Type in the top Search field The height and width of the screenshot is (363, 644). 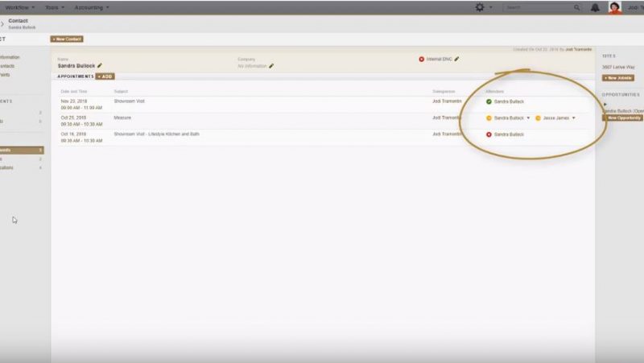coord(537,7)
